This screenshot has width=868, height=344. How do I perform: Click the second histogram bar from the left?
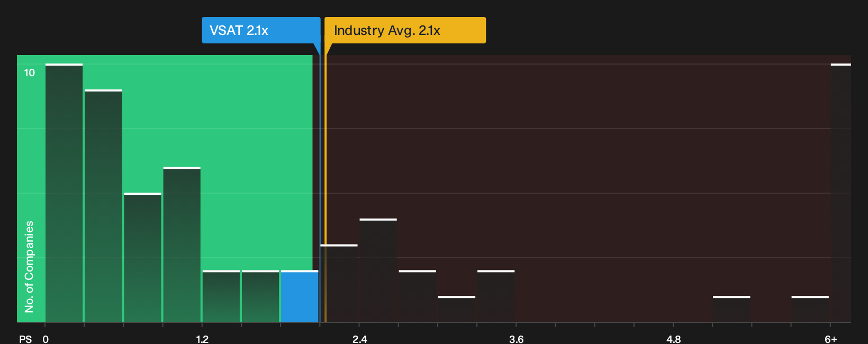click(103, 206)
